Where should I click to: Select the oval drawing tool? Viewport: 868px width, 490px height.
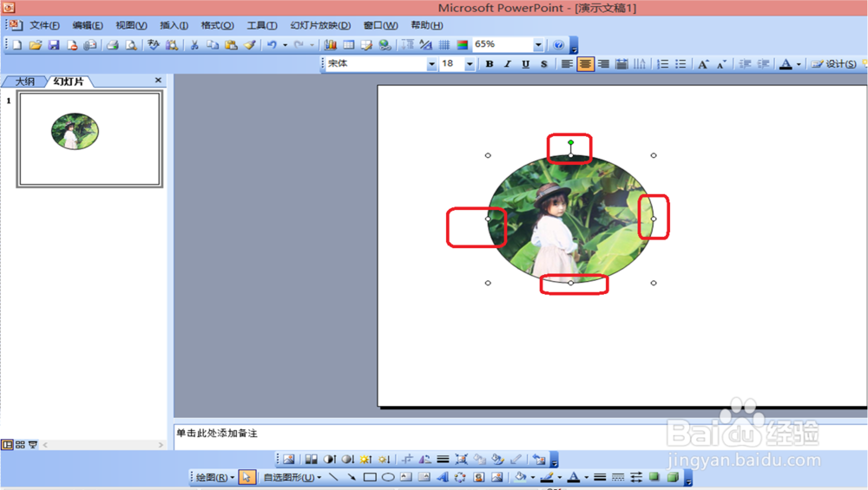388,477
